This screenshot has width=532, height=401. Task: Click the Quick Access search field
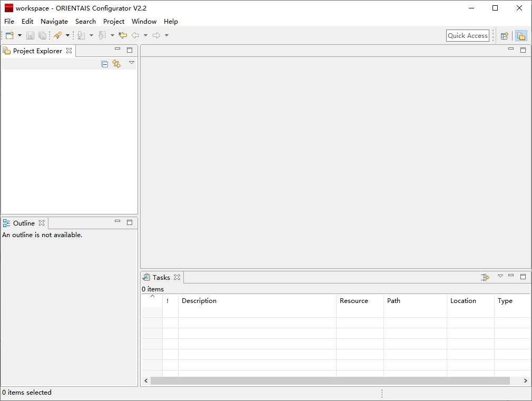(x=467, y=35)
